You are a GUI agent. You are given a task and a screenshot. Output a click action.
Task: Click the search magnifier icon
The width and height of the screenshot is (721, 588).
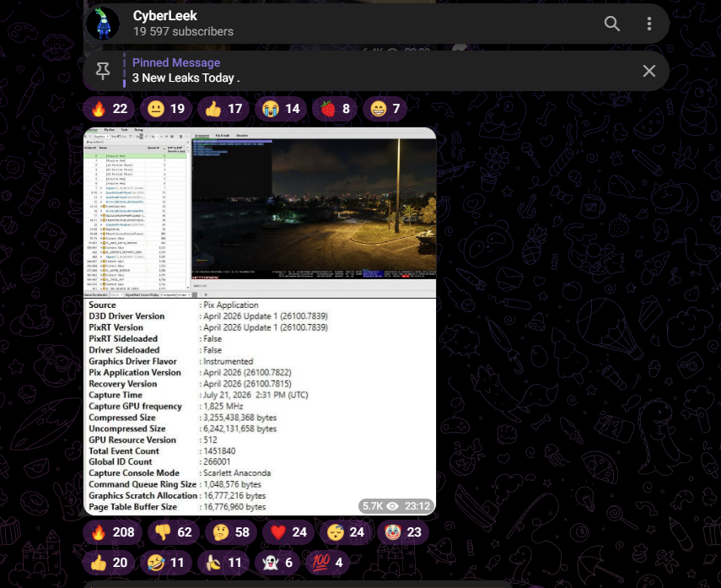(611, 24)
